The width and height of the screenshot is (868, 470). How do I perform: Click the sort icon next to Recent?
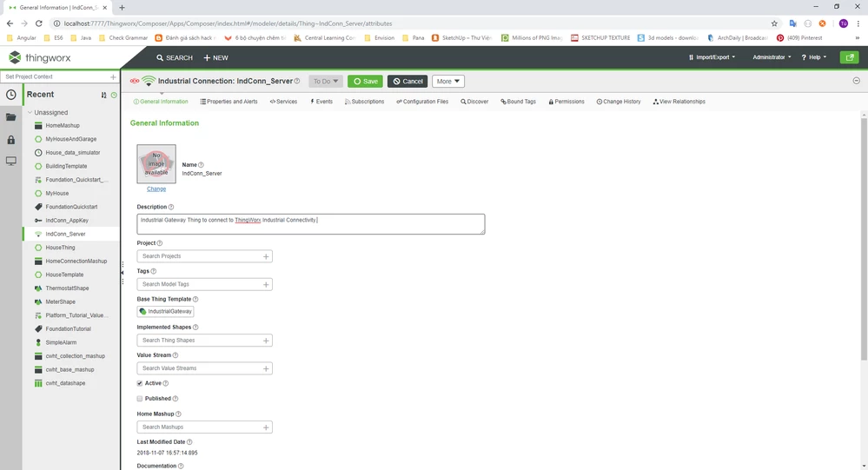click(103, 96)
